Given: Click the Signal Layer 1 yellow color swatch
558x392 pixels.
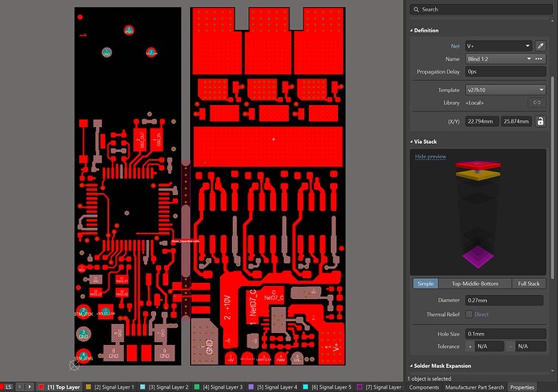Looking at the screenshot, I should (89, 387).
